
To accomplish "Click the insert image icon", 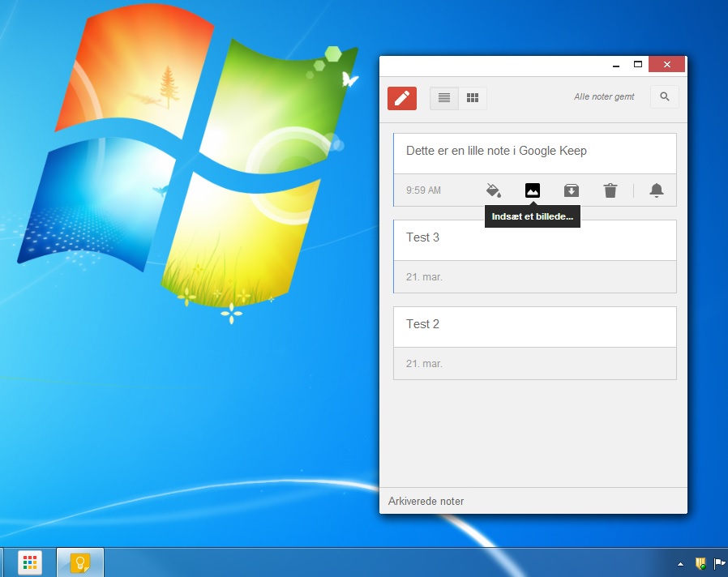I will pos(533,190).
